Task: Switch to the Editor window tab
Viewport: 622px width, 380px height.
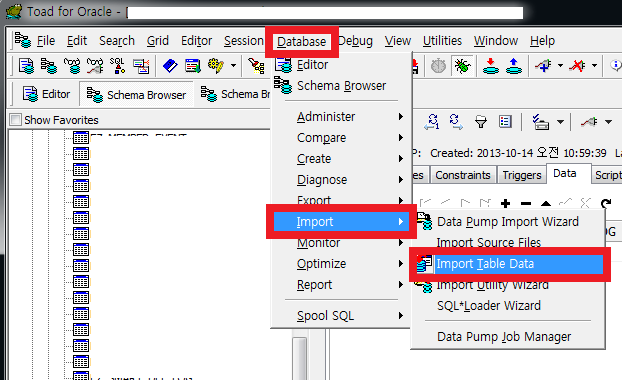Action: [47, 94]
